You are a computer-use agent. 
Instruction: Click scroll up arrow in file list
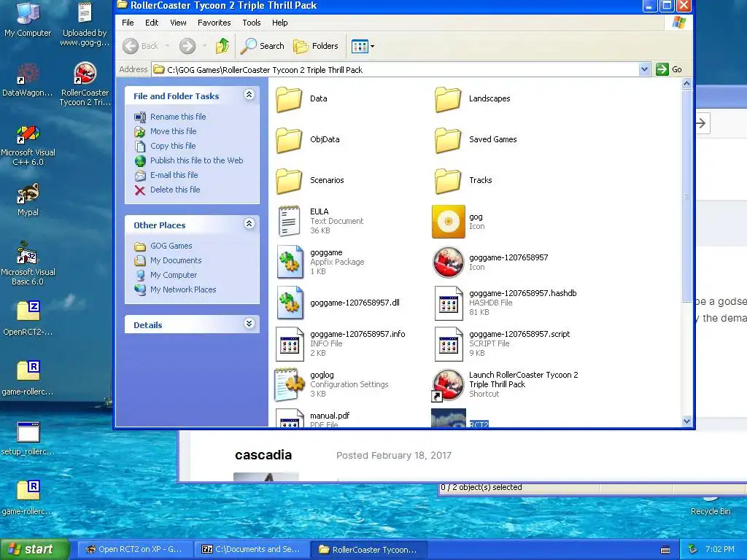[686, 84]
